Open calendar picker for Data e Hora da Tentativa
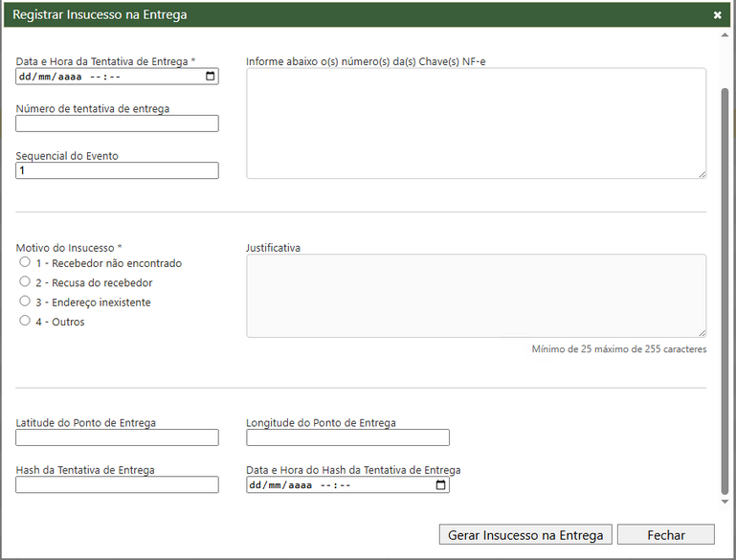736x560 pixels. (x=211, y=77)
